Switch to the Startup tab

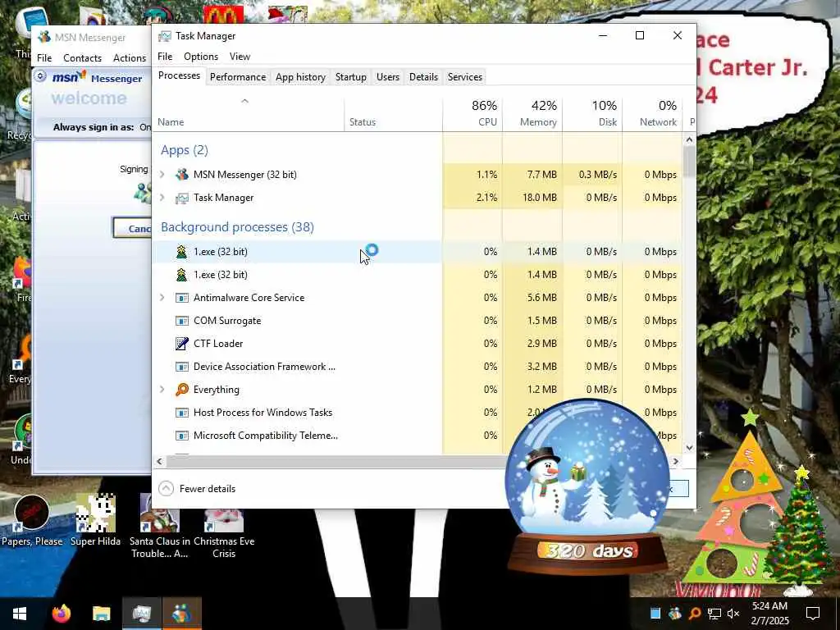coord(351,77)
